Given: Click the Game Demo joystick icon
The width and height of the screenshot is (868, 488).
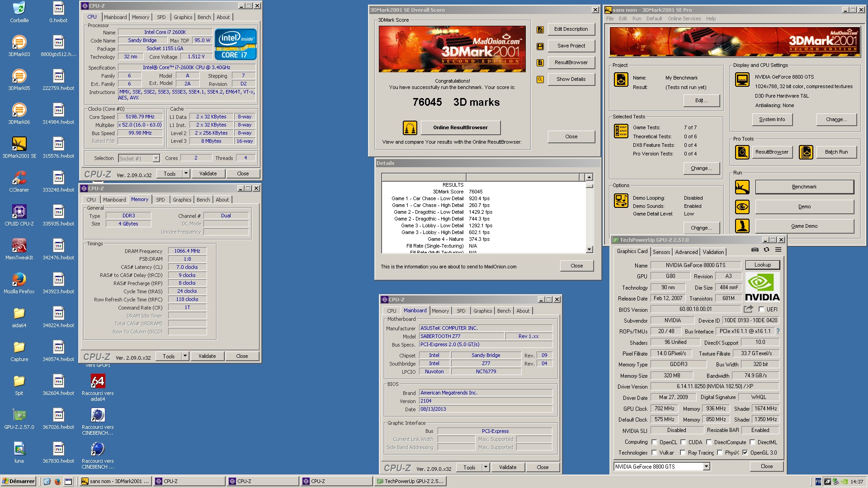Looking at the screenshot, I should [x=742, y=226].
